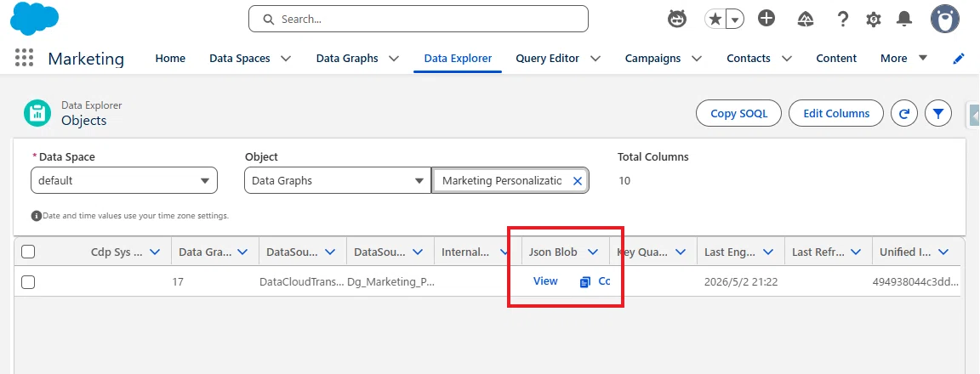The width and height of the screenshot is (980, 374).
Task: Open the Data Spaces tab
Action: 239,58
